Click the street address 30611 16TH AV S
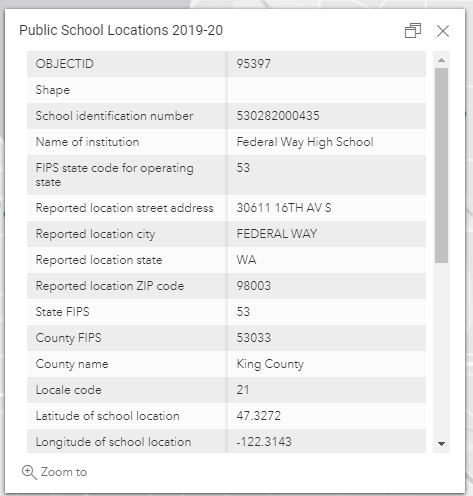Image resolution: width=473 pixels, height=496 pixels. [284, 208]
